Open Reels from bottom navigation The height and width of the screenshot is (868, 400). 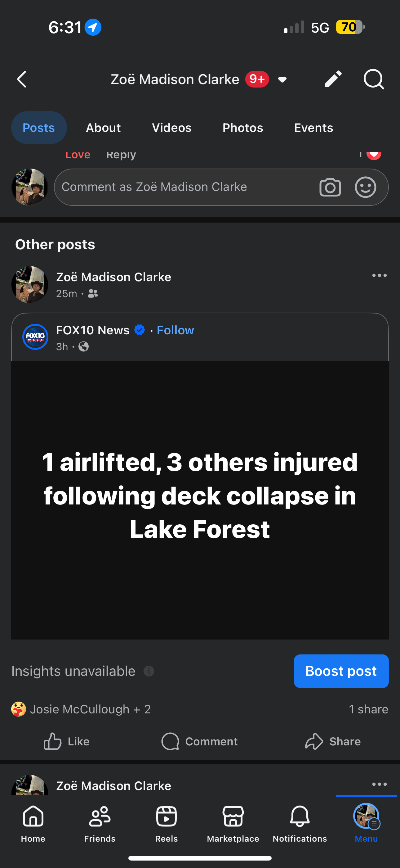point(166,822)
